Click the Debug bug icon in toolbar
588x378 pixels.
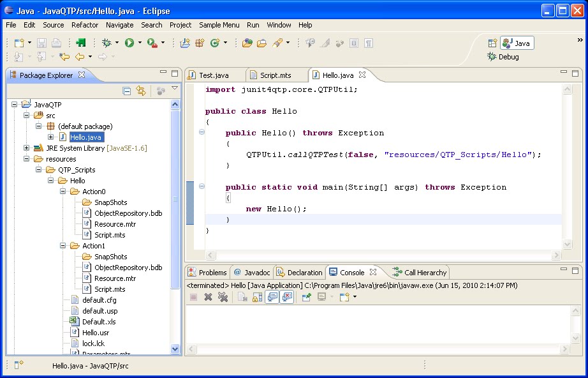[x=107, y=43]
